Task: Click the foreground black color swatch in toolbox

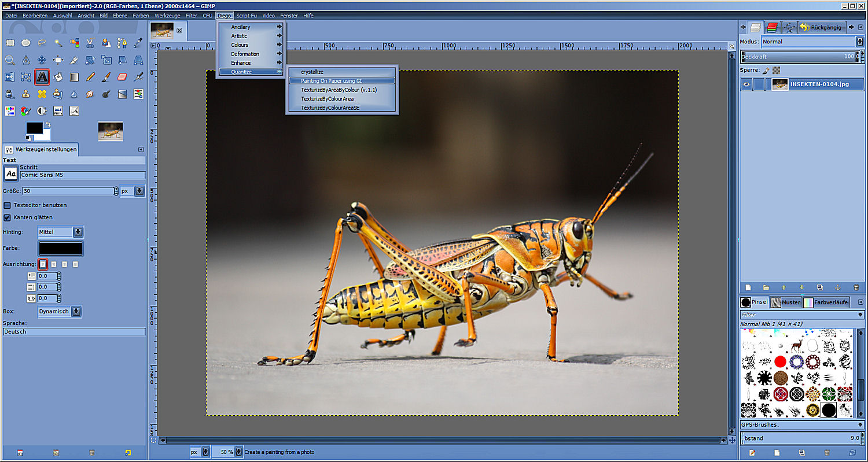Action: click(x=35, y=128)
